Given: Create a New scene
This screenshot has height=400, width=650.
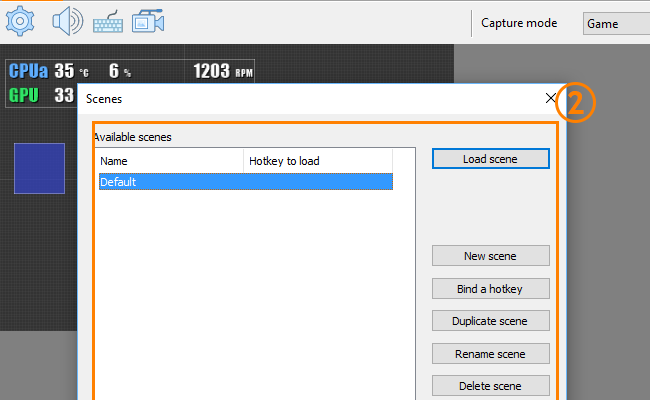Looking at the screenshot, I should (490, 256).
